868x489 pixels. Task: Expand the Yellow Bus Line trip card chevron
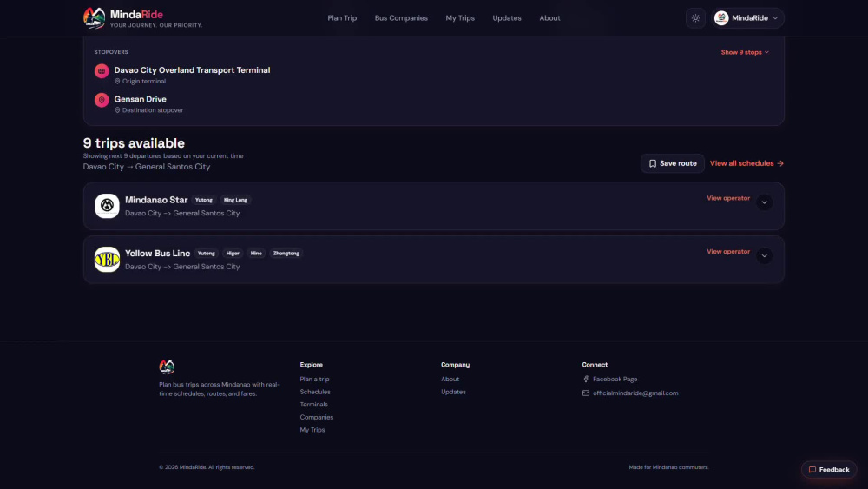point(764,256)
